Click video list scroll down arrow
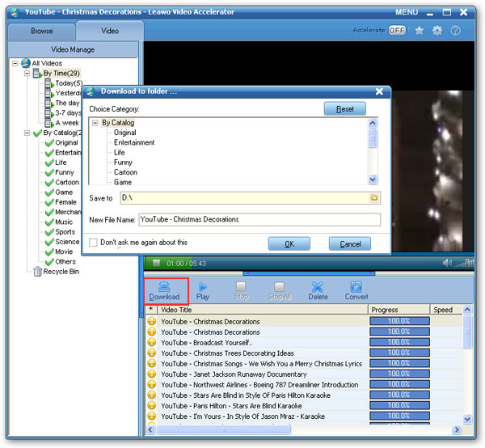Image resolution: width=485 pixels, height=448 pixels. (x=467, y=419)
